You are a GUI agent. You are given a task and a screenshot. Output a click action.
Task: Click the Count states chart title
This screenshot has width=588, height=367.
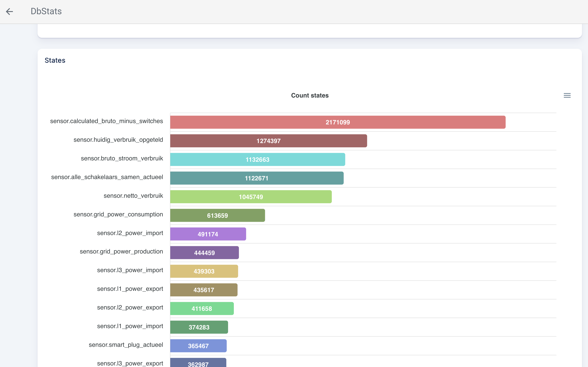click(x=310, y=95)
